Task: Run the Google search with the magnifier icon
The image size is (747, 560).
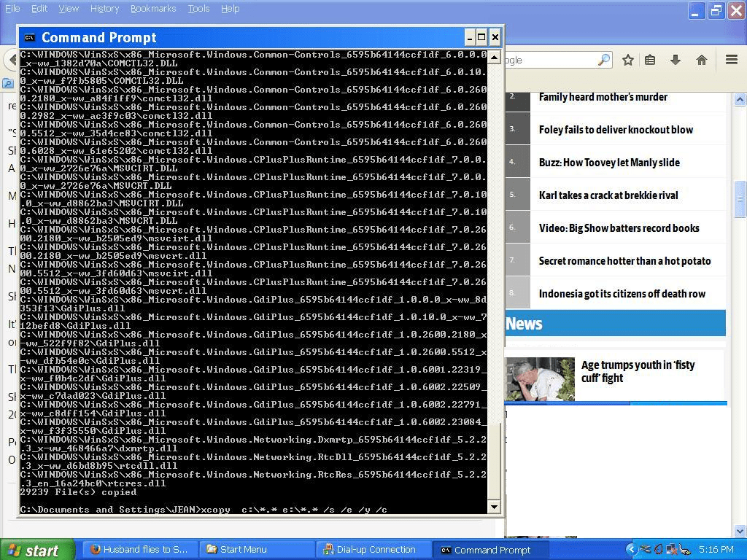Action: pyautogui.click(x=604, y=59)
